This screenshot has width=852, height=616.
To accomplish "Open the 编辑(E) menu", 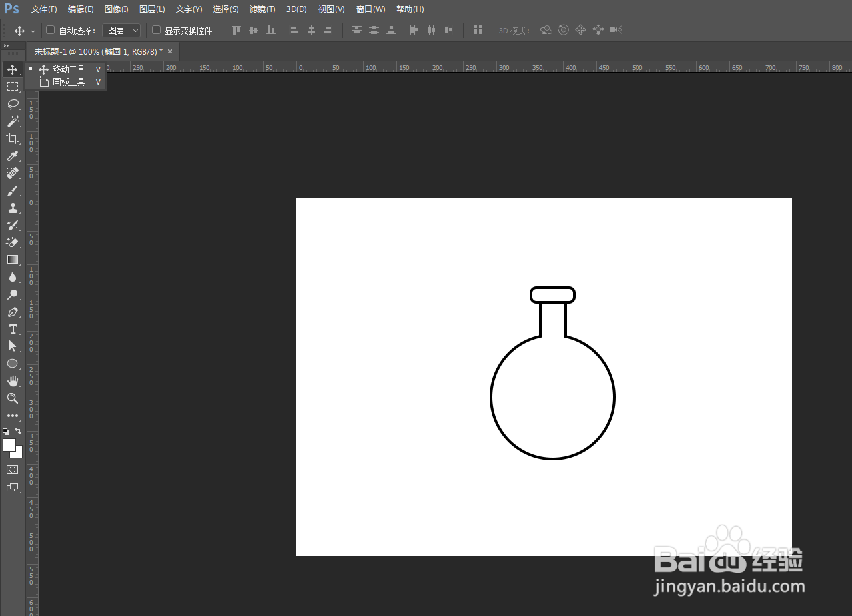I will pos(81,9).
